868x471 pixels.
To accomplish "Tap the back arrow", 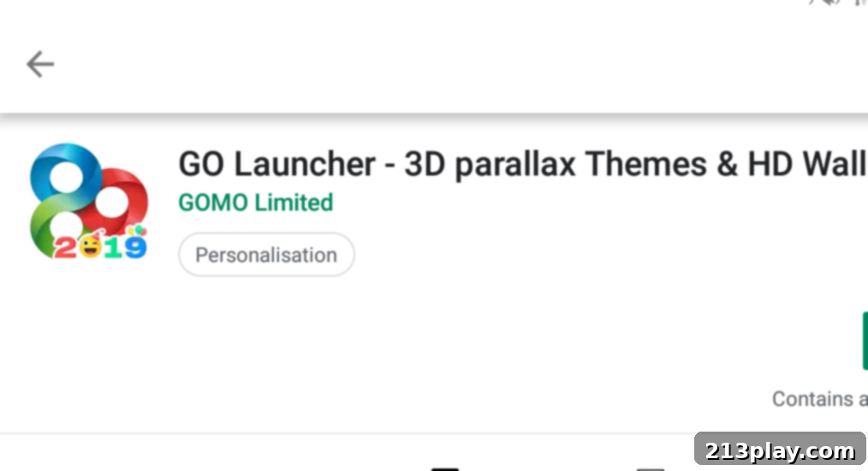I will (40, 64).
